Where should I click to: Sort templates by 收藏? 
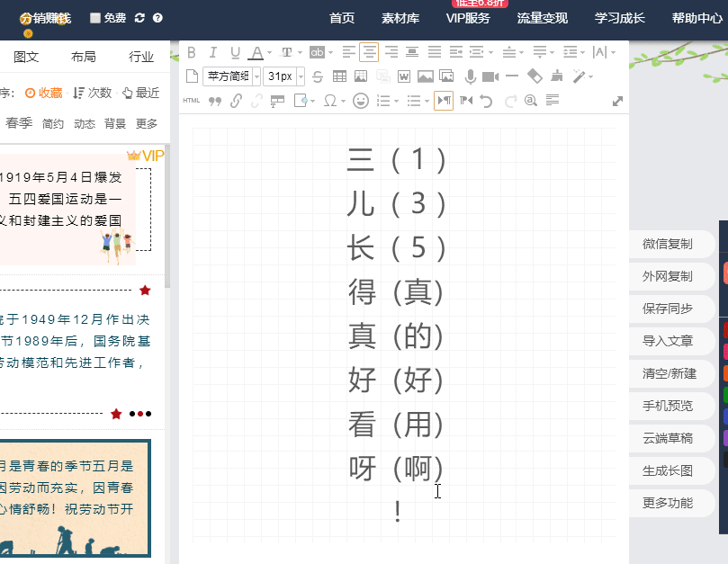tap(43, 93)
